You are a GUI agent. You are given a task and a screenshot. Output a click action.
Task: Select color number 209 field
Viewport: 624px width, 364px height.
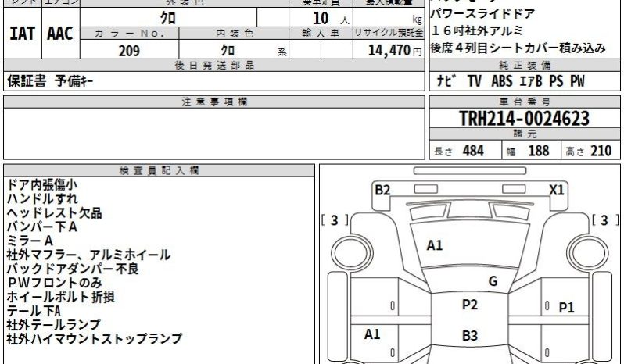129,51
